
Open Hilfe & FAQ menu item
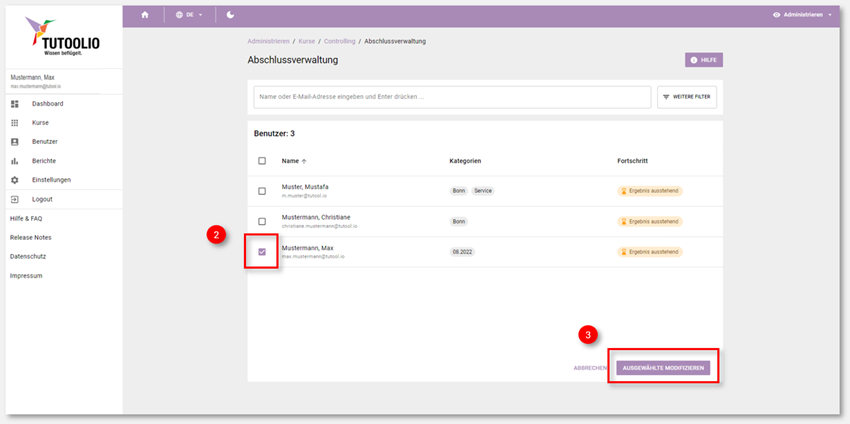click(26, 218)
